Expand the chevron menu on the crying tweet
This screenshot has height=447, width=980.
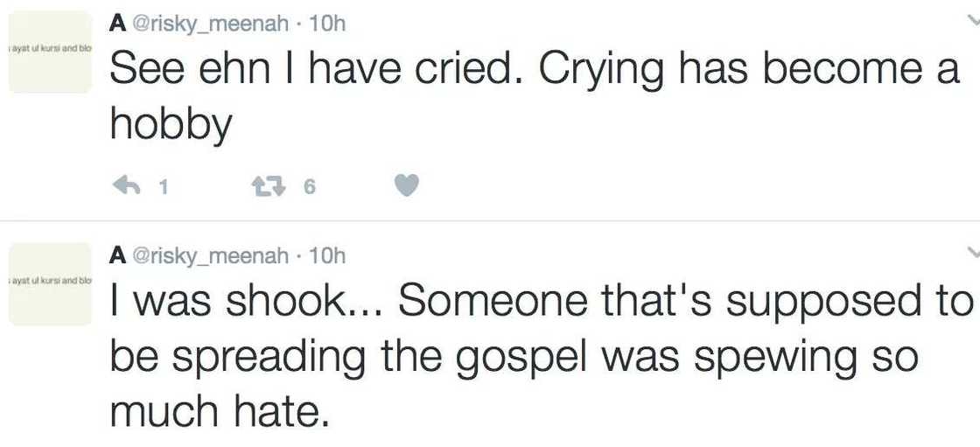click(974, 19)
